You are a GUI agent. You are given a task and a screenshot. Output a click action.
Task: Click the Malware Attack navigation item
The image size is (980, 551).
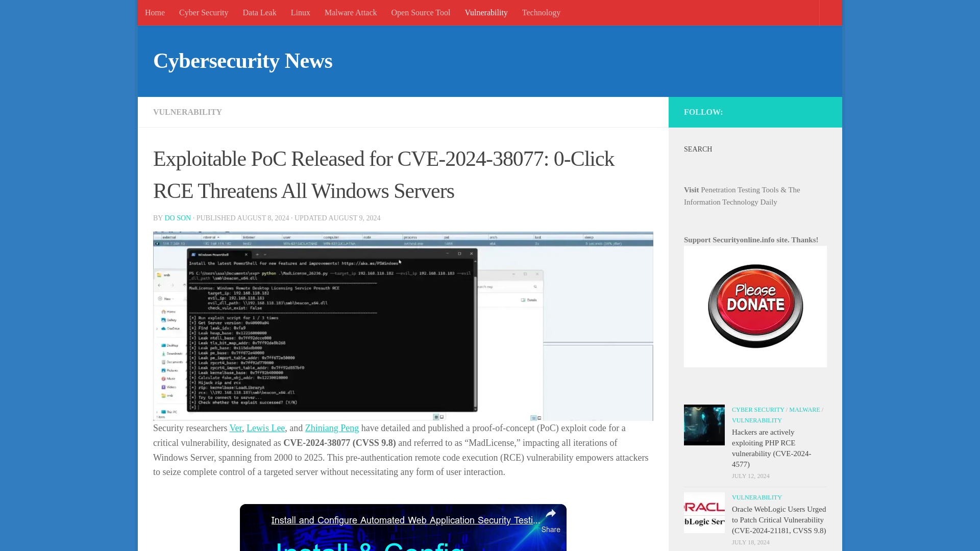(x=350, y=12)
